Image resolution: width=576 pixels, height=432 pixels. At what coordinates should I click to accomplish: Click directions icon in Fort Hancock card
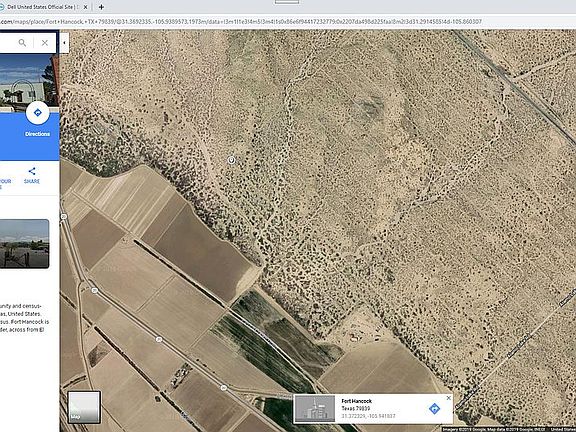(x=434, y=408)
